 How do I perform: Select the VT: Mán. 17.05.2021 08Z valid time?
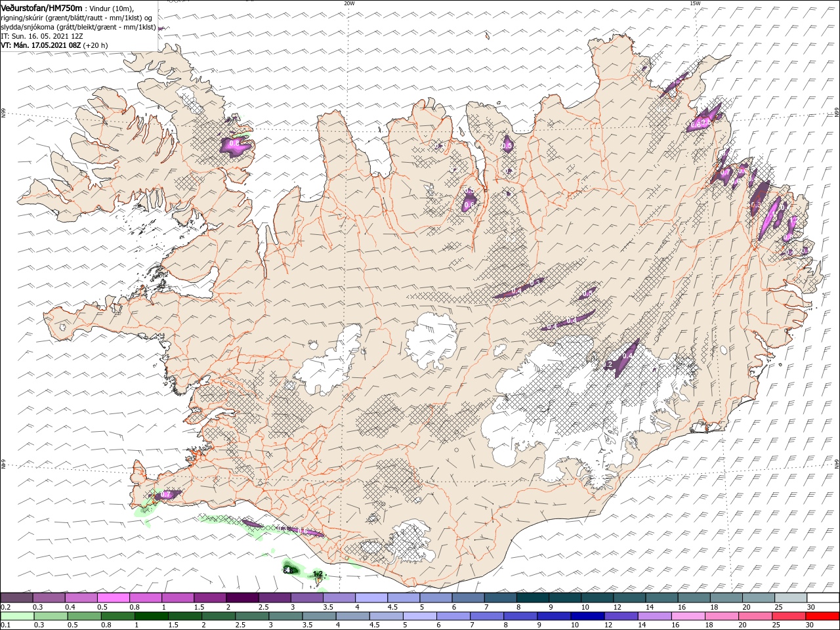(x=41, y=45)
